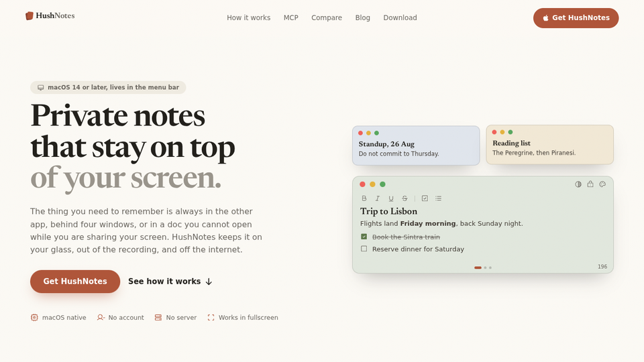Click the HushNotes wordmark in the header
Screen dimensions: 644x362
click(x=55, y=15)
